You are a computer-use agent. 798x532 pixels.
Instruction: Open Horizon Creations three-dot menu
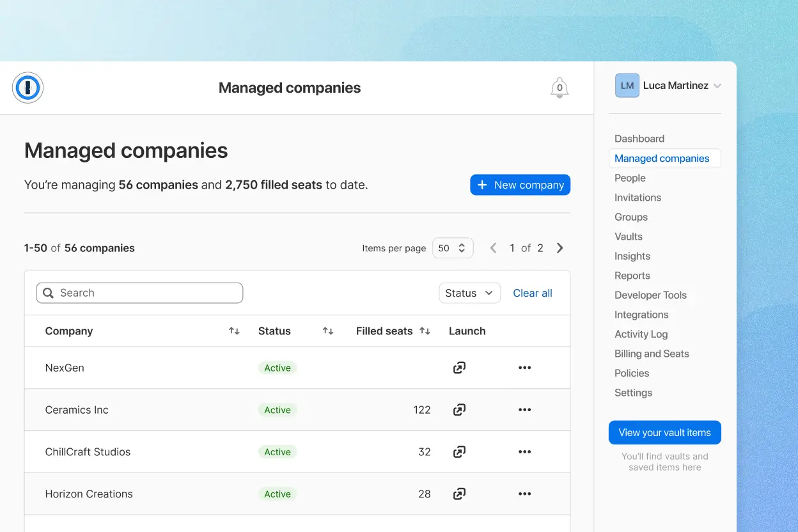pos(525,494)
